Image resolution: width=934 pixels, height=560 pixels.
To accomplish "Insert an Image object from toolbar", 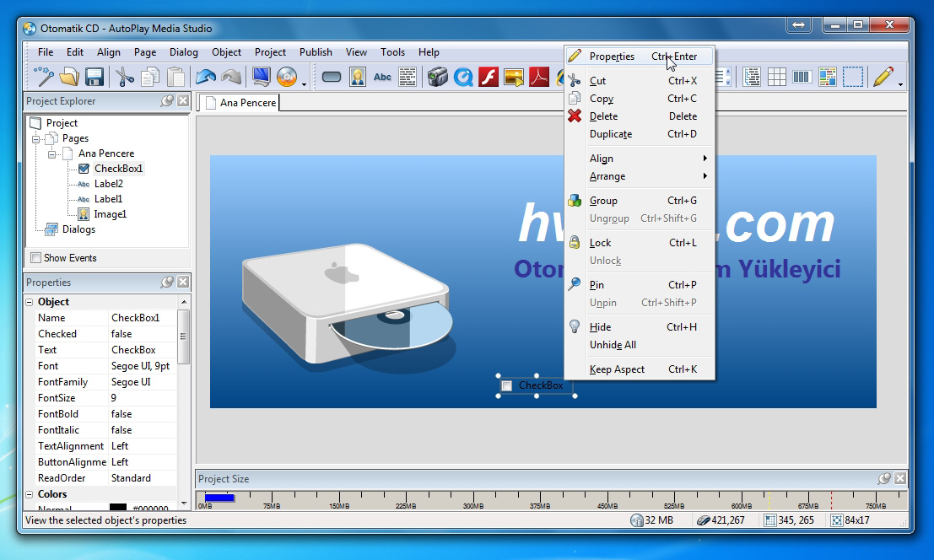I will click(358, 77).
